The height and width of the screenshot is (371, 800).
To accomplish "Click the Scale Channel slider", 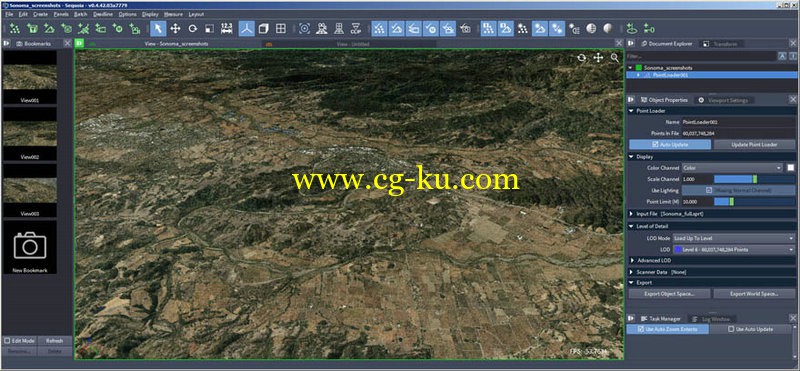I will [754, 179].
